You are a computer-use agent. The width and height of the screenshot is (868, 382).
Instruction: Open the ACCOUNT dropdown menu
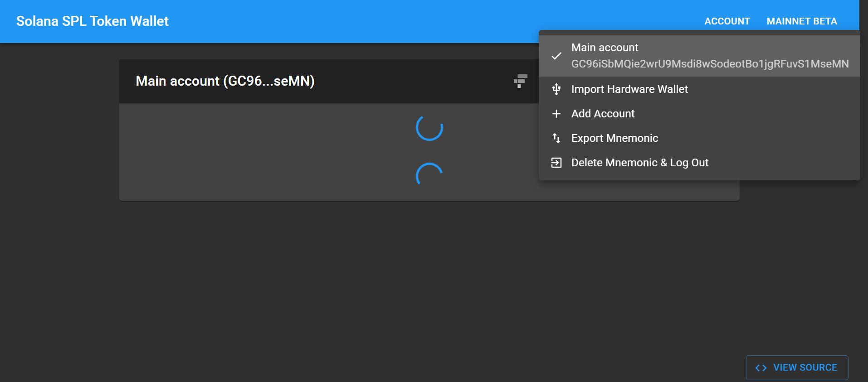(727, 21)
